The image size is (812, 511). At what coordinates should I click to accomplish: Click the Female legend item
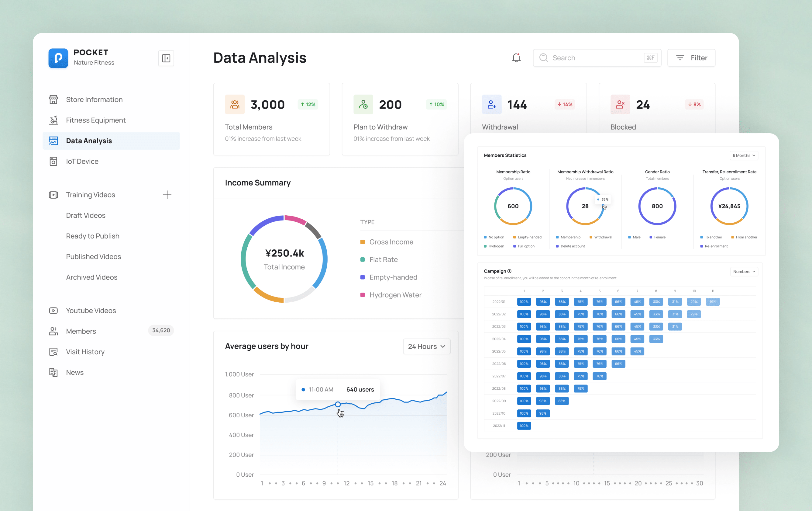coord(657,237)
